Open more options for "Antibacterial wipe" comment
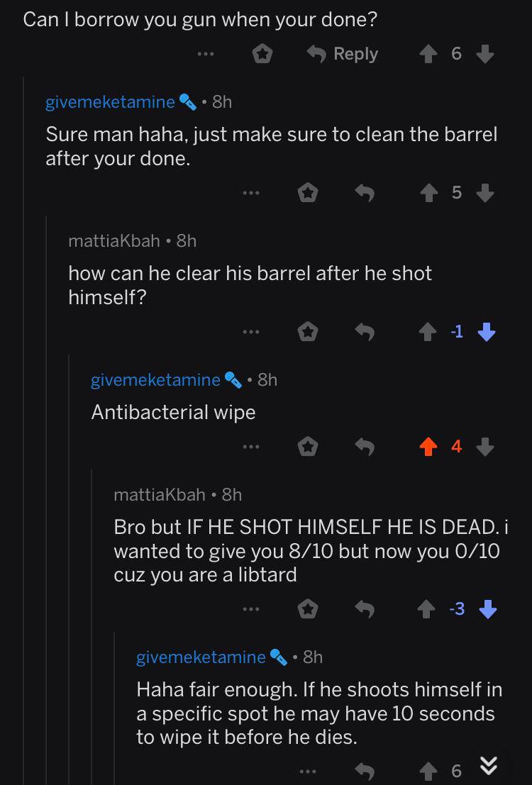This screenshot has height=785, width=532. click(x=250, y=447)
